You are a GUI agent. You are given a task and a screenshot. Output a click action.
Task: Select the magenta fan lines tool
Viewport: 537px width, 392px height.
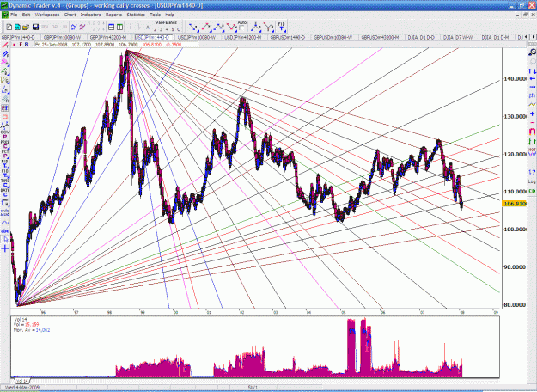point(5,62)
